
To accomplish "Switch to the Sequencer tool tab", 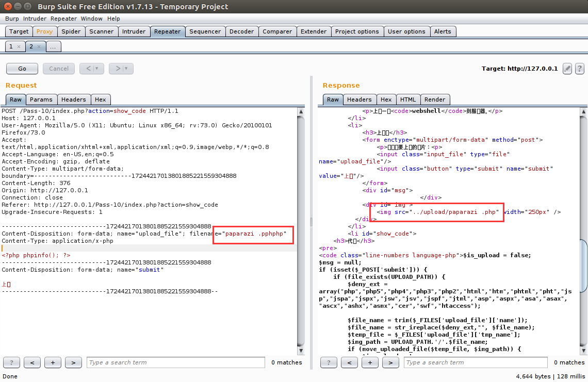I will point(205,31).
